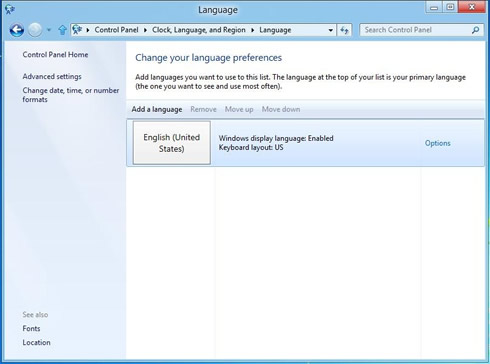Screen dimensions: 490x364
Task: Click the magnifier icon in search box
Action: [x=476, y=30]
